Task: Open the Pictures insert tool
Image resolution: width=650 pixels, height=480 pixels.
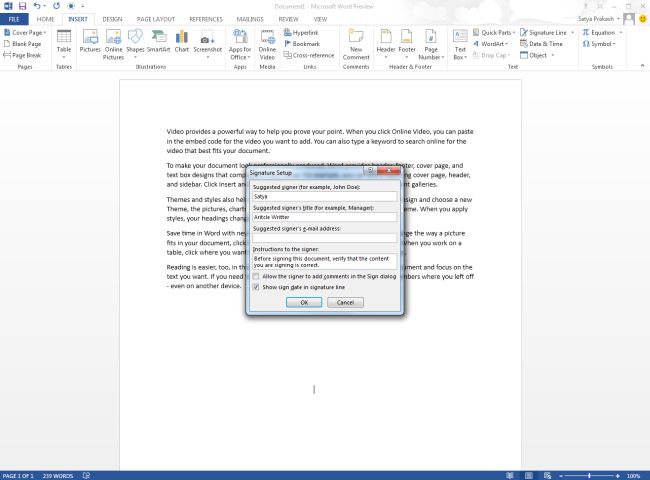Action: pyautogui.click(x=90, y=41)
